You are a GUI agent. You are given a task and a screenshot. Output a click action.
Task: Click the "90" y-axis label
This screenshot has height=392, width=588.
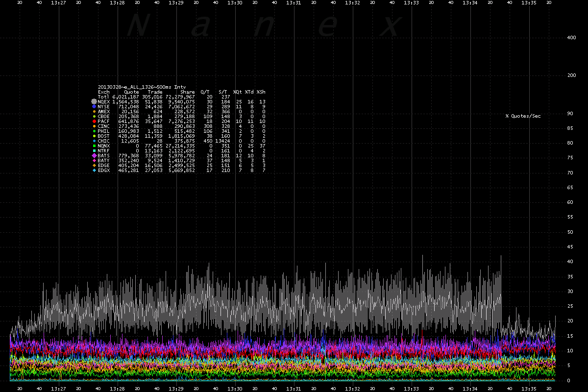point(569,113)
